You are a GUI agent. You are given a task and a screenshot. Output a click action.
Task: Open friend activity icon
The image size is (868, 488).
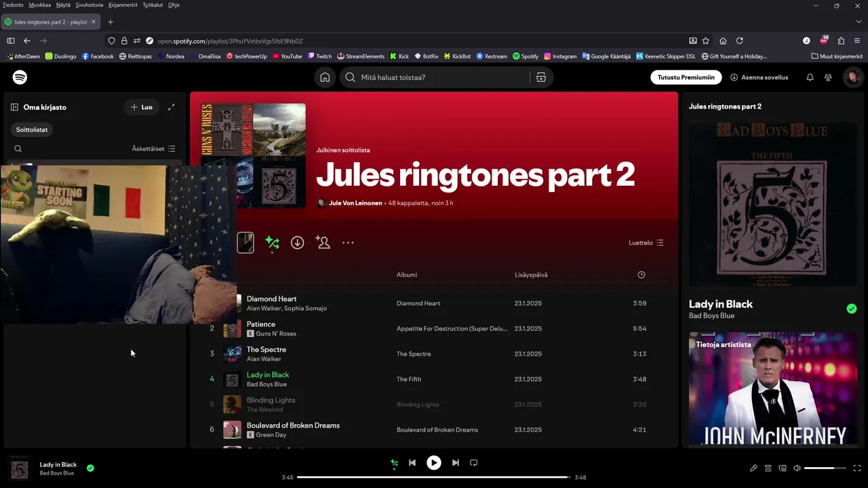tap(828, 77)
